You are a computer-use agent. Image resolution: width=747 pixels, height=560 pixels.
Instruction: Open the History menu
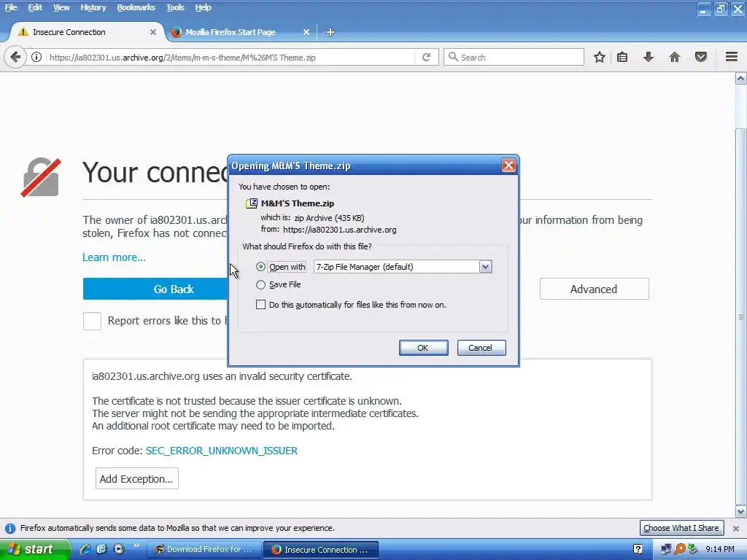93,7
